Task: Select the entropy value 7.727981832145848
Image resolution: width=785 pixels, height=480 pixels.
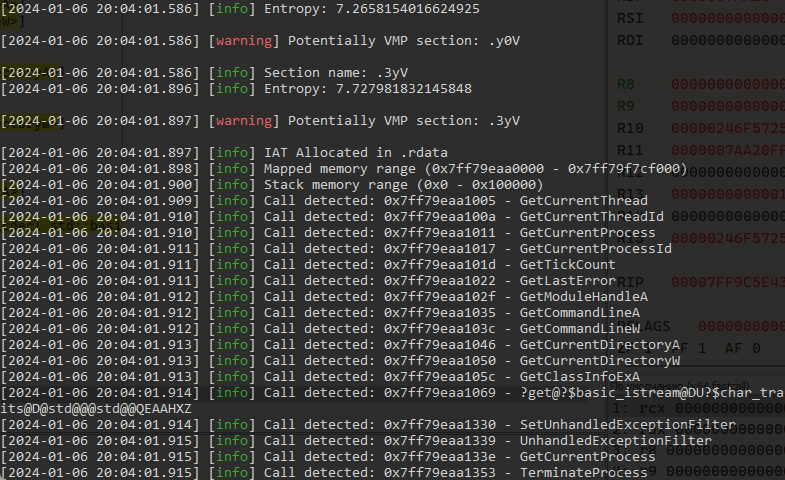Action: (404, 89)
